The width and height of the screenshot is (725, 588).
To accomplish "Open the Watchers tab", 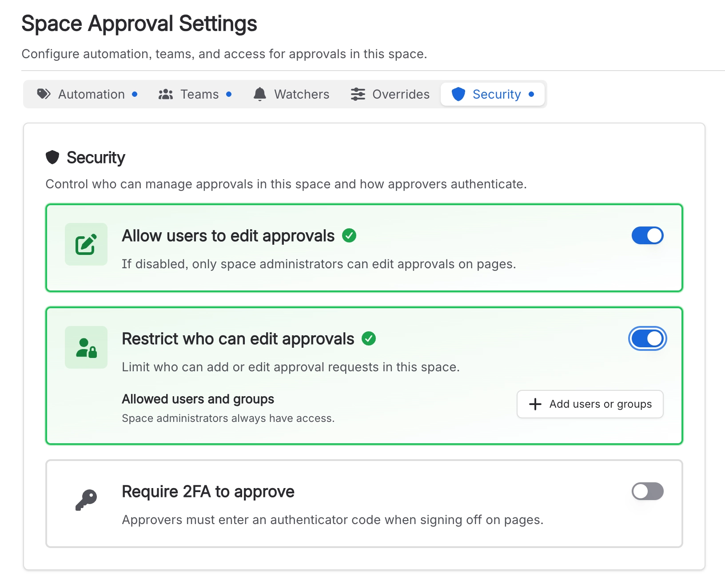I will 291,94.
